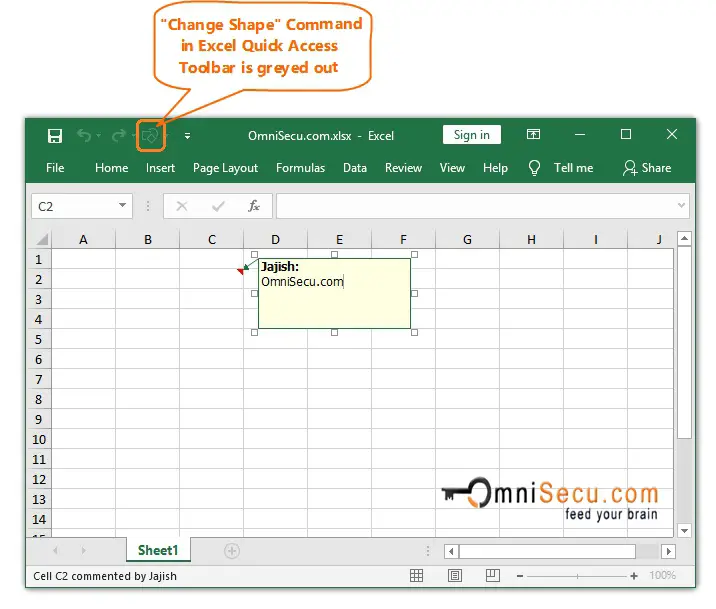Screen dimensions: 716x609
Task: Click the vertical scrollbar up arrow
Action: [684, 238]
